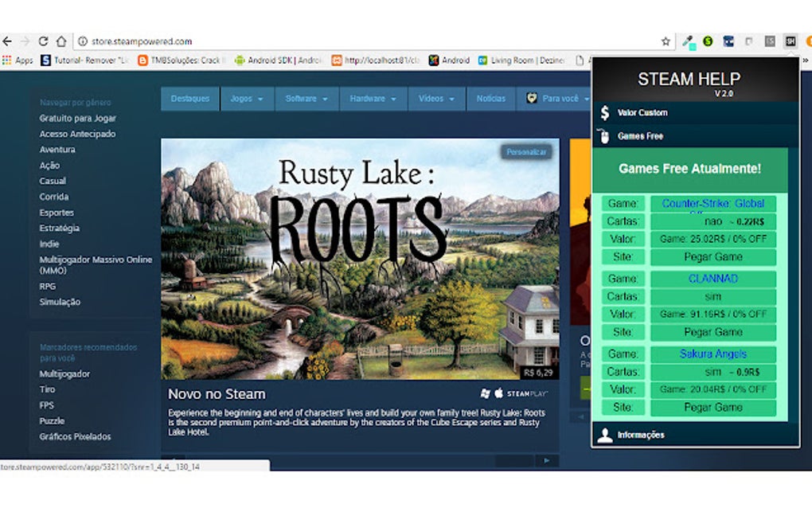
Task: Open the green S extension
Action: coord(708,41)
